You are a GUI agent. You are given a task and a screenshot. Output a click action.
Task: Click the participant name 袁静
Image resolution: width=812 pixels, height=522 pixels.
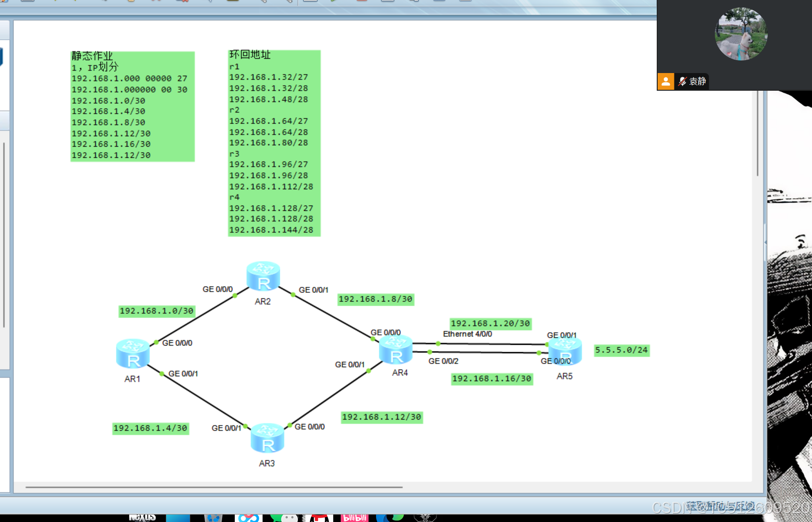698,81
